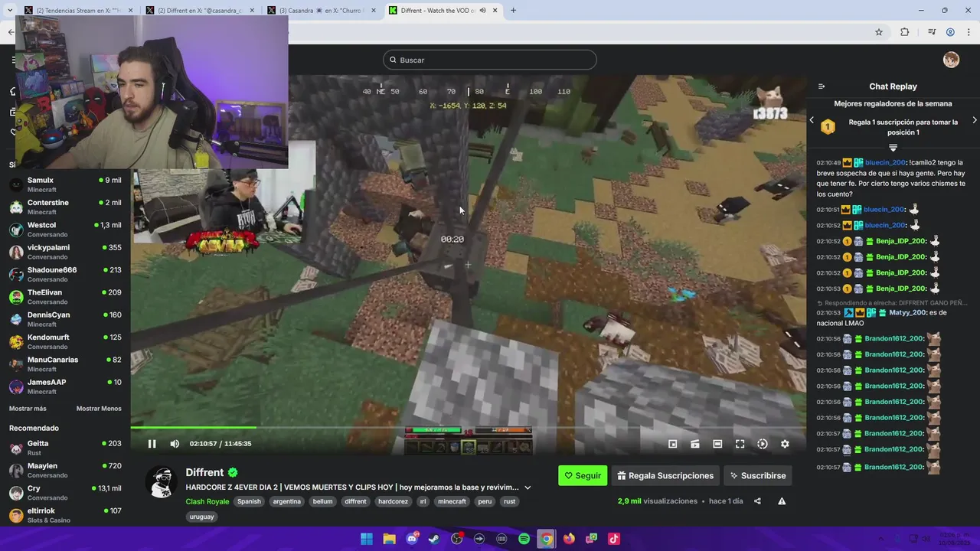
Task: Open File Explorer from taskbar
Action: click(389, 539)
